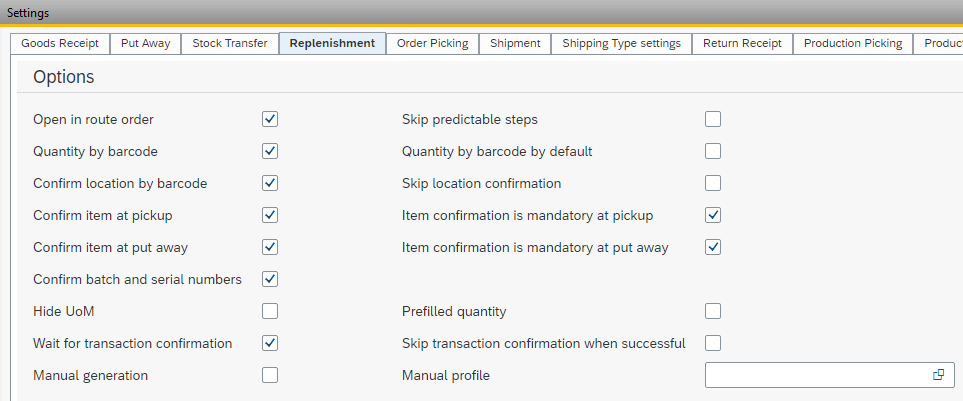Uncheck Wait for transaction confirmation

(x=270, y=343)
